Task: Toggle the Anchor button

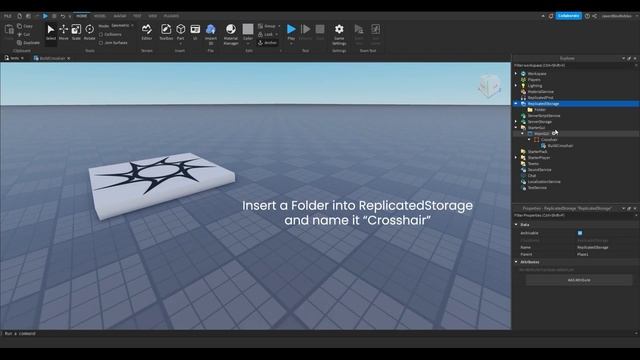Action: coord(267,42)
